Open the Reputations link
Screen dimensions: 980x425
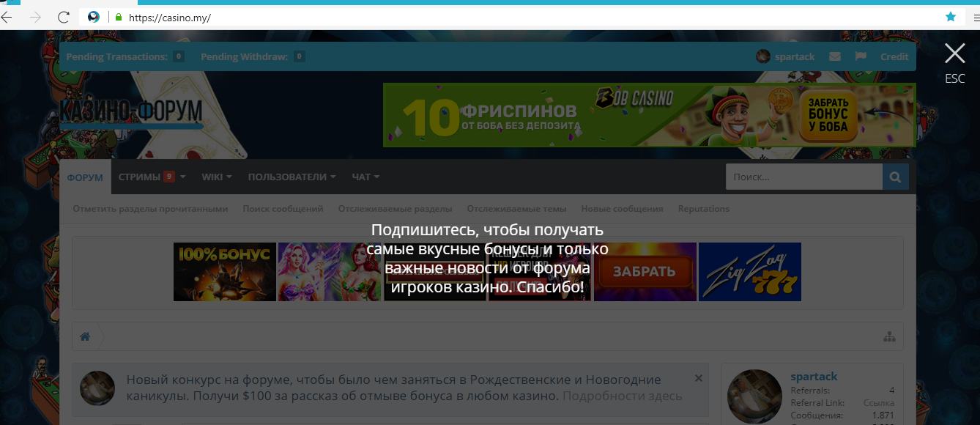tap(703, 209)
